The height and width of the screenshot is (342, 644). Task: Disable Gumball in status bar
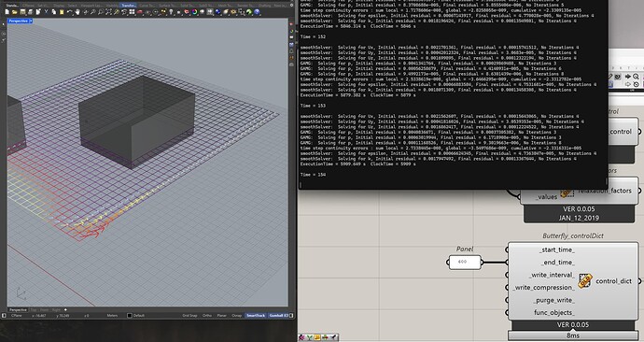click(x=279, y=315)
